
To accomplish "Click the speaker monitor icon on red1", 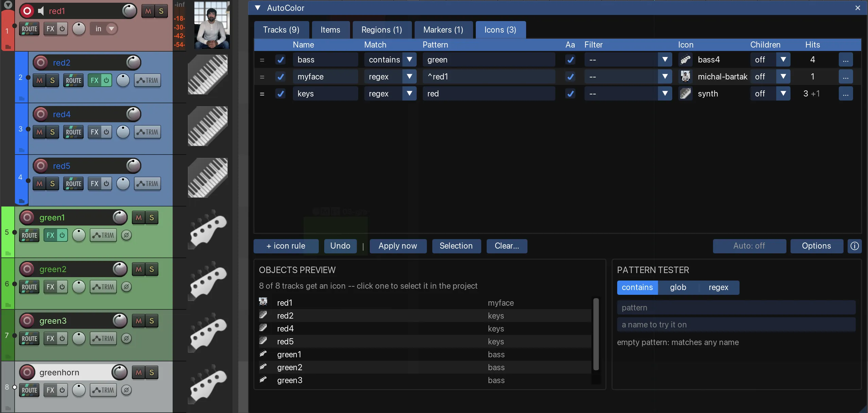I will click(41, 11).
